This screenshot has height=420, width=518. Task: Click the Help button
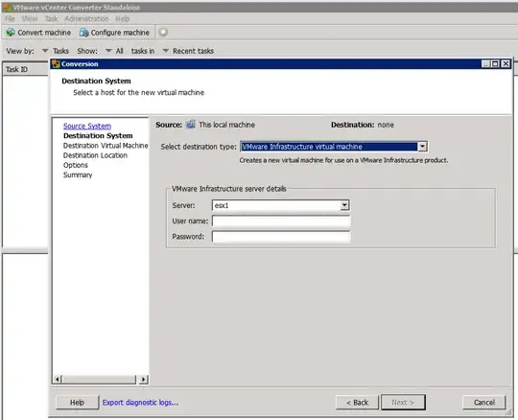point(77,402)
